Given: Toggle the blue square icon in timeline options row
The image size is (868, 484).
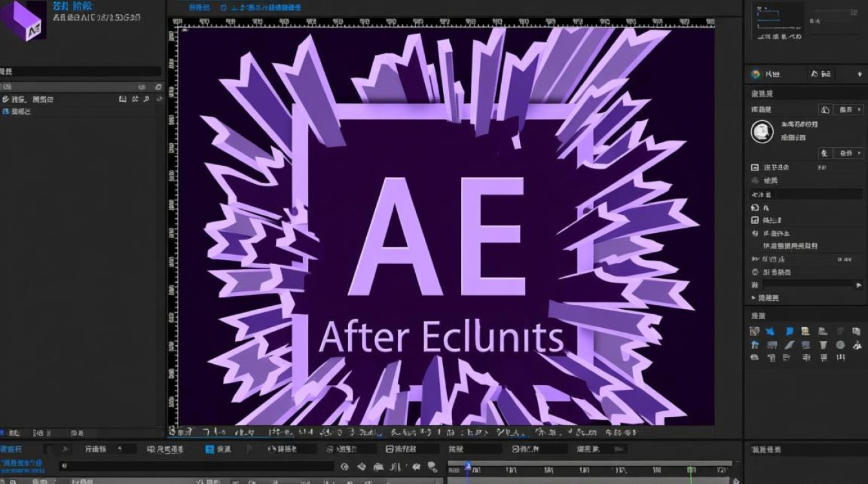Looking at the screenshot, I should [x=210, y=449].
